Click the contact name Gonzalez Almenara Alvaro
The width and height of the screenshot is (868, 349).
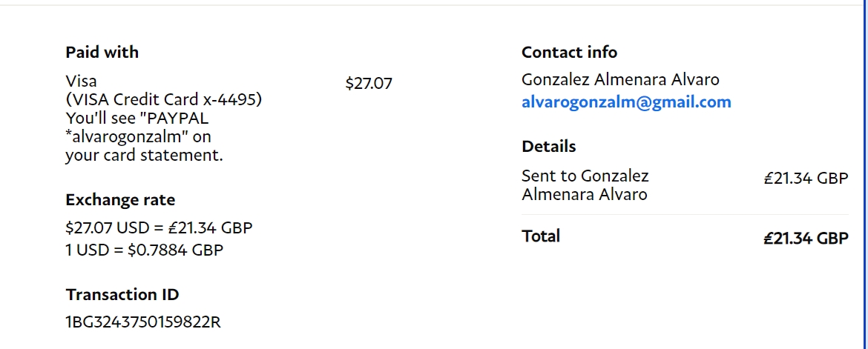pyautogui.click(x=620, y=79)
